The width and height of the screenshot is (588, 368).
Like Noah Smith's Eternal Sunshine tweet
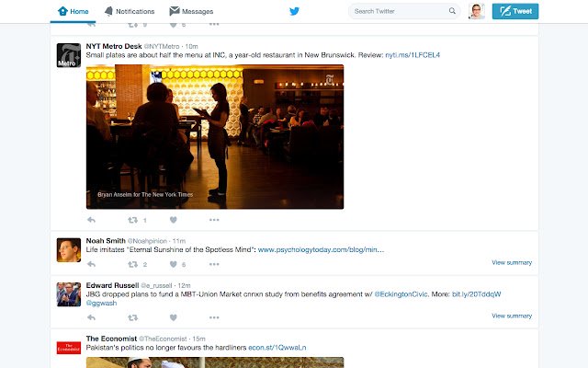pos(174,264)
